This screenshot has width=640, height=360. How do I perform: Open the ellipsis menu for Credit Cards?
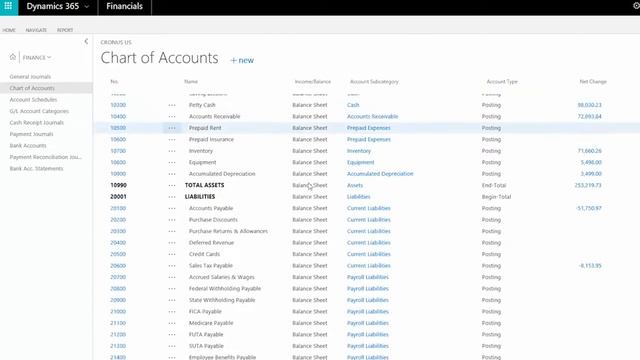[x=172, y=254]
